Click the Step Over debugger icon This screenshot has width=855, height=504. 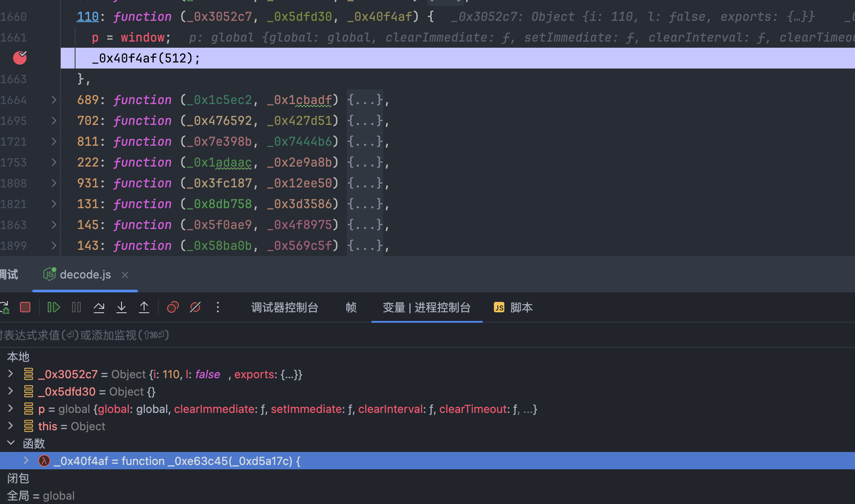99,308
